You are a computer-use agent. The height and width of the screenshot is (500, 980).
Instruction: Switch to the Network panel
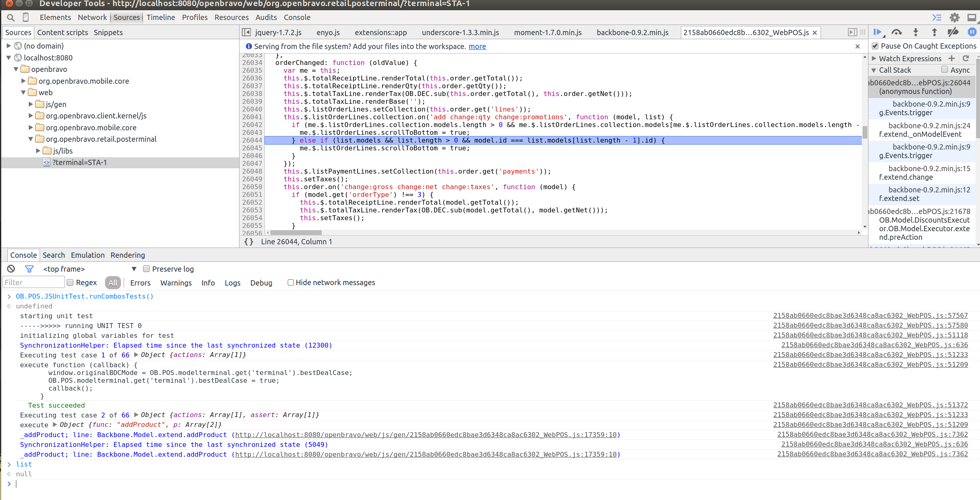point(92,18)
